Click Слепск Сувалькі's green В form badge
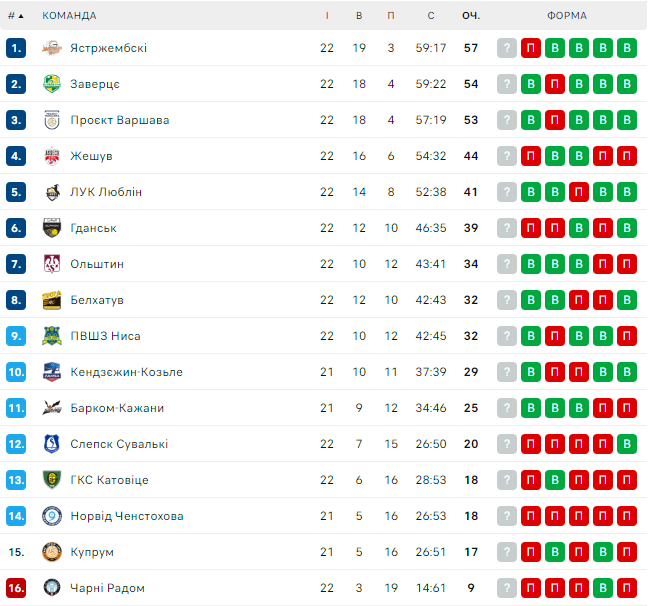Image resolution: width=650 pixels, height=606 pixels. [x=627, y=444]
